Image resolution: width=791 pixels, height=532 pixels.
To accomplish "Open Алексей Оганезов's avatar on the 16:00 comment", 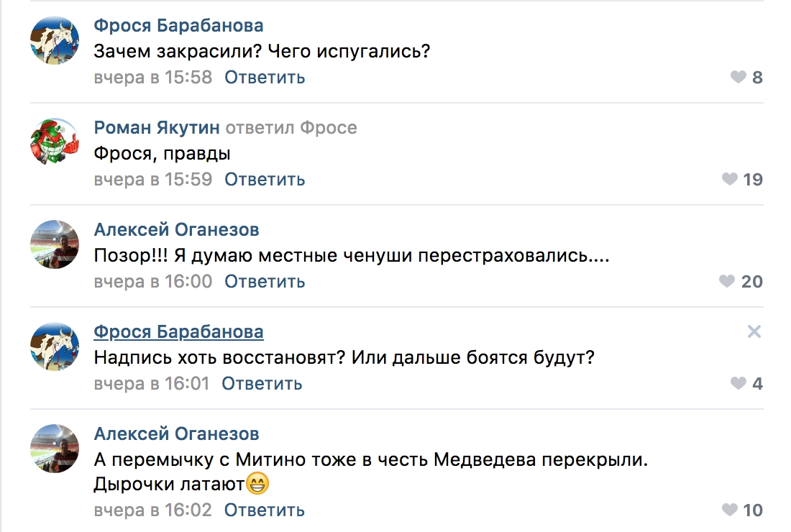I will [55, 244].
